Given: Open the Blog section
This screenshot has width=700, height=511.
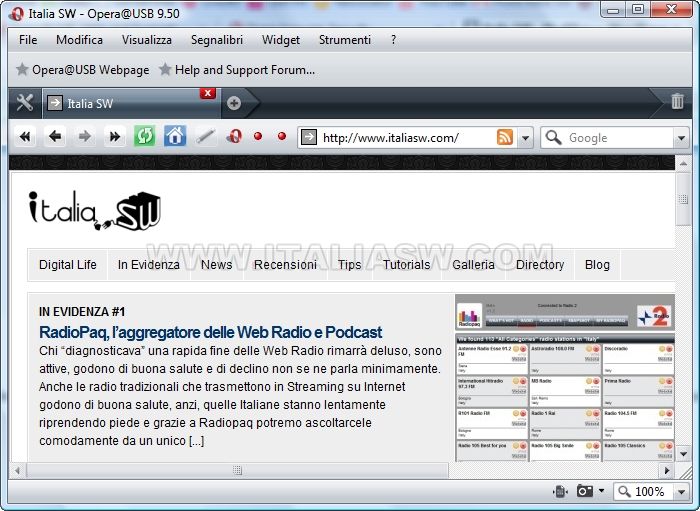Looking at the screenshot, I should pyautogui.click(x=597, y=265).
